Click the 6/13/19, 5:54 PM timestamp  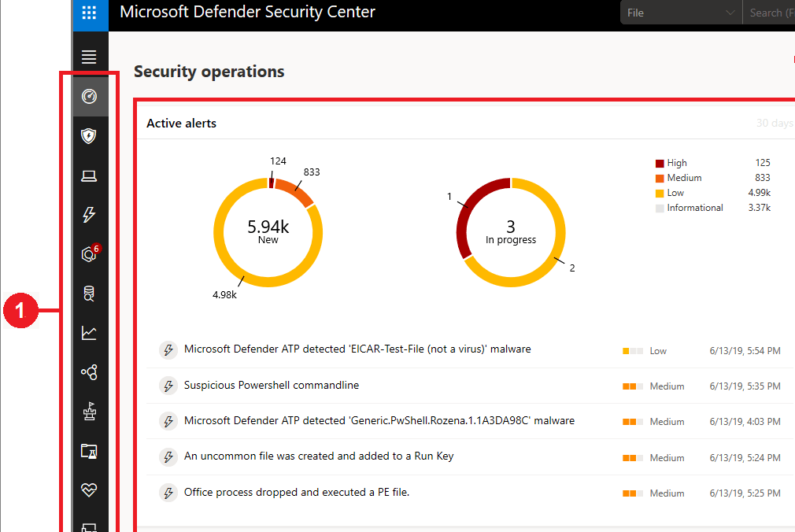[745, 350]
